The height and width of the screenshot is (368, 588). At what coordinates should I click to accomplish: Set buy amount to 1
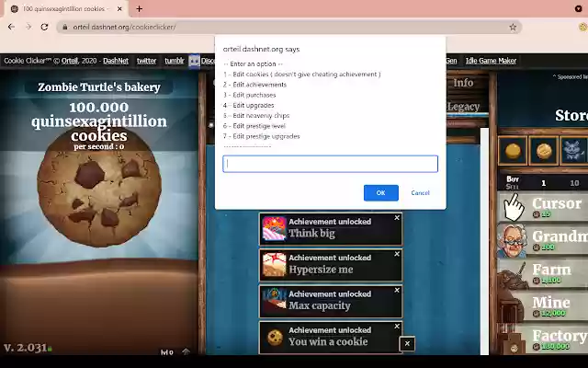click(543, 183)
